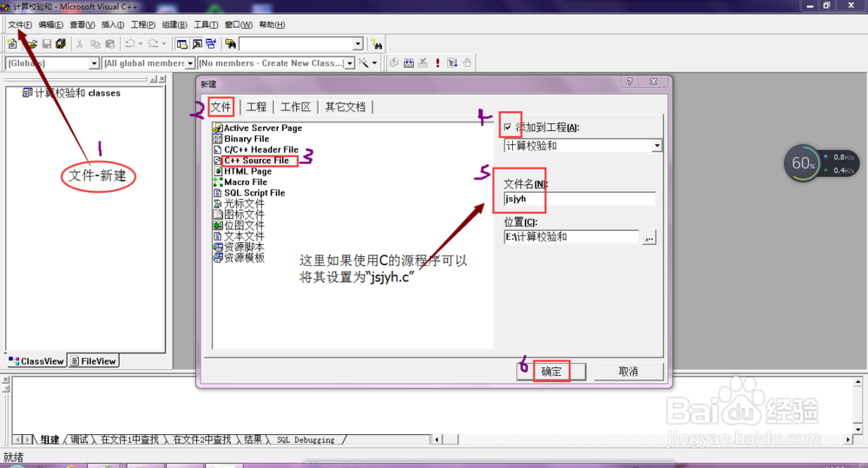Viewport: 868px width, 468px height.
Task: Click the hand Insert Breakpoint icon
Action: [467, 63]
